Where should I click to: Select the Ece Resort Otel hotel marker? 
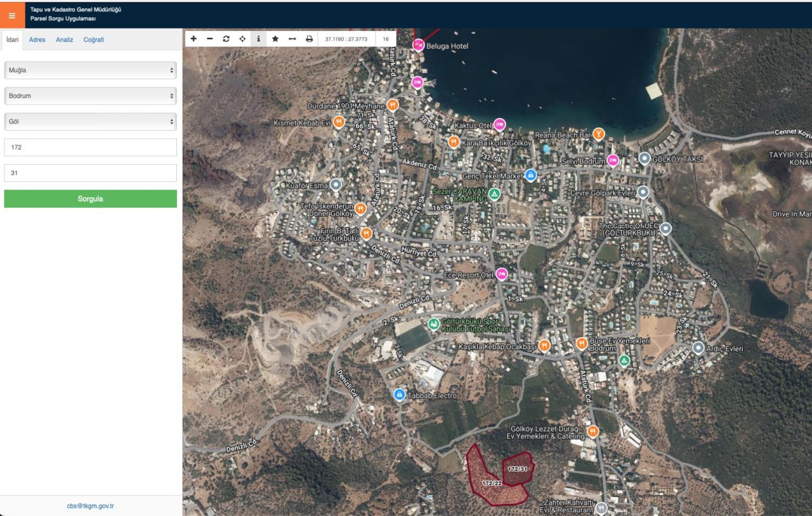point(502,274)
